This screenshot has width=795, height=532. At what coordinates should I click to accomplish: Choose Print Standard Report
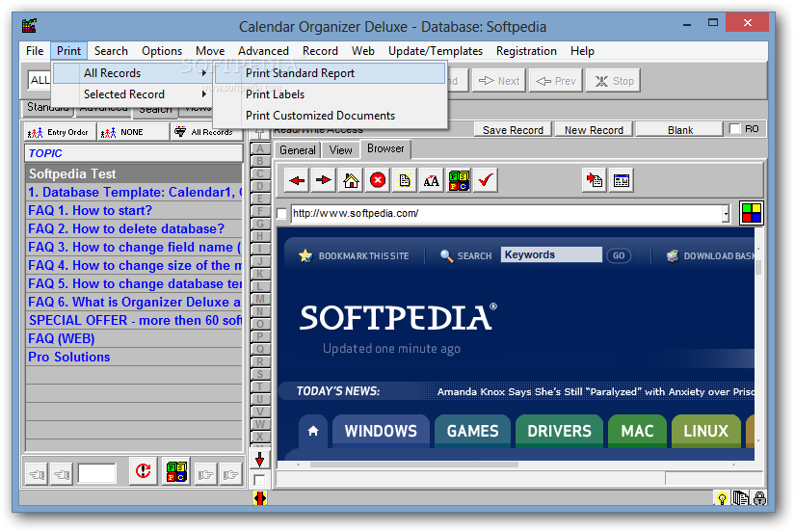tap(330, 73)
